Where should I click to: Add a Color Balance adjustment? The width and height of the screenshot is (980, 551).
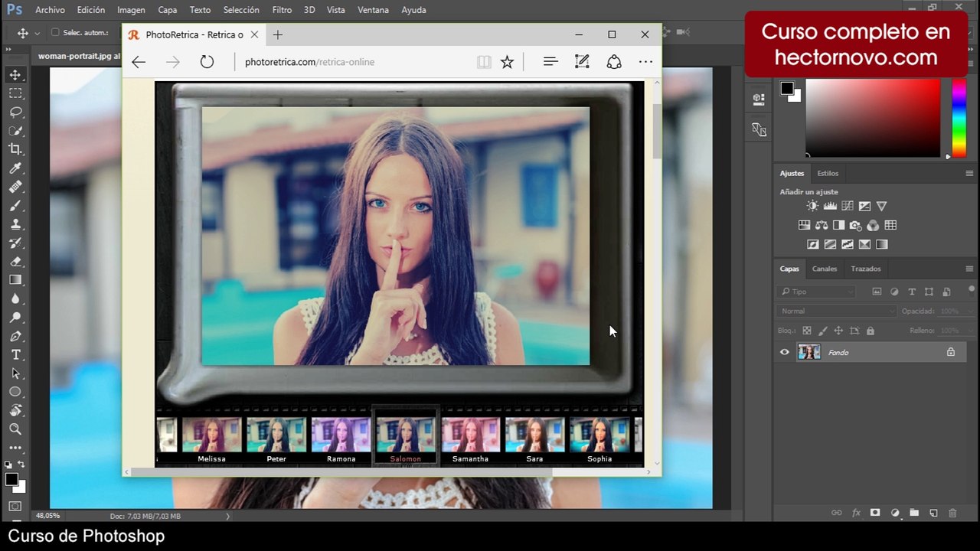point(822,225)
